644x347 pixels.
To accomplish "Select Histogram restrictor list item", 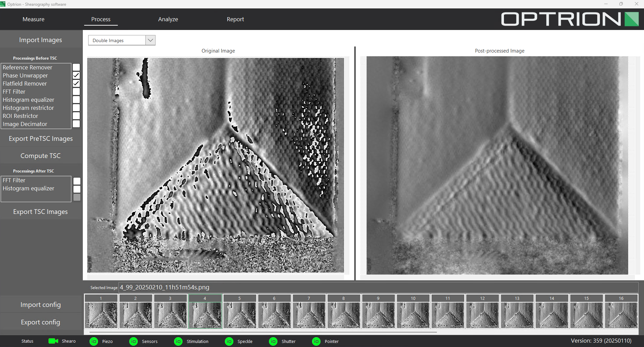I will 36,108.
